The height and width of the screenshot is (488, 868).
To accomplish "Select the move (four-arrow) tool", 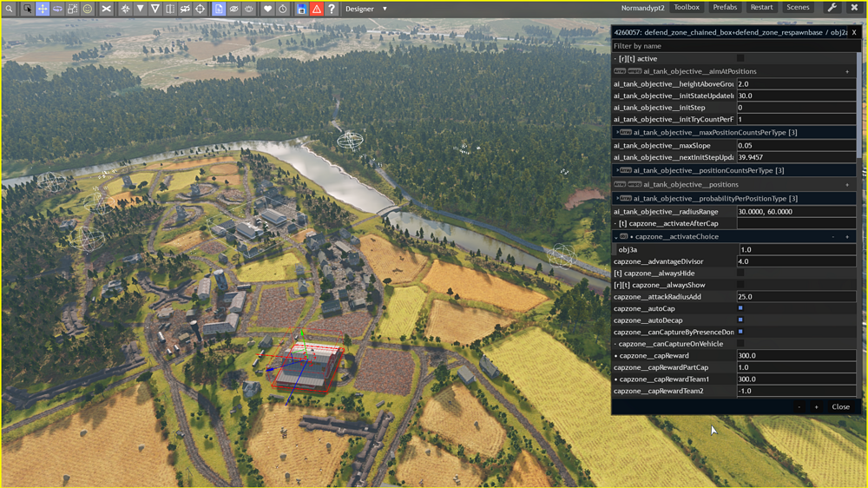I will [42, 9].
